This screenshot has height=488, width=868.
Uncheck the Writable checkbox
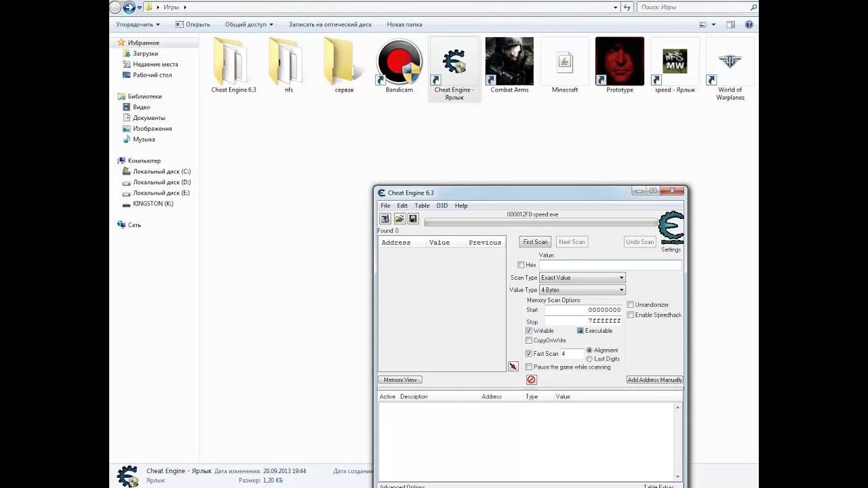(x=529, y=330)
